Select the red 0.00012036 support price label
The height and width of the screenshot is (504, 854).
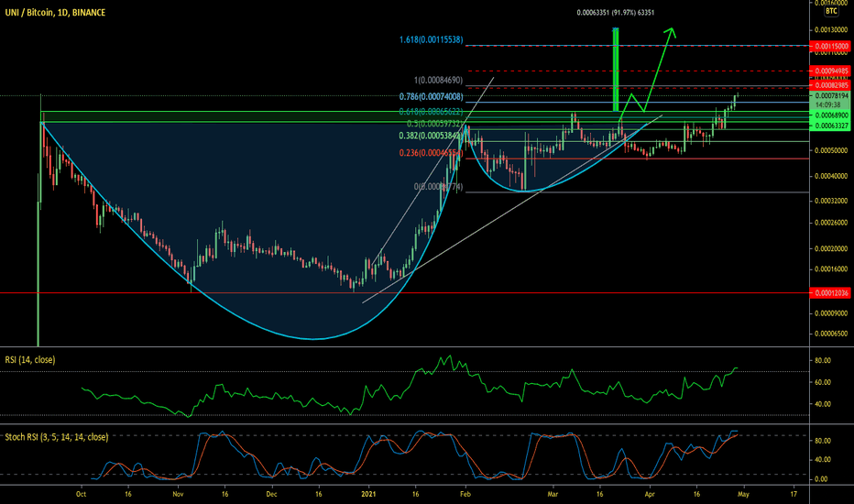[831, 293]
